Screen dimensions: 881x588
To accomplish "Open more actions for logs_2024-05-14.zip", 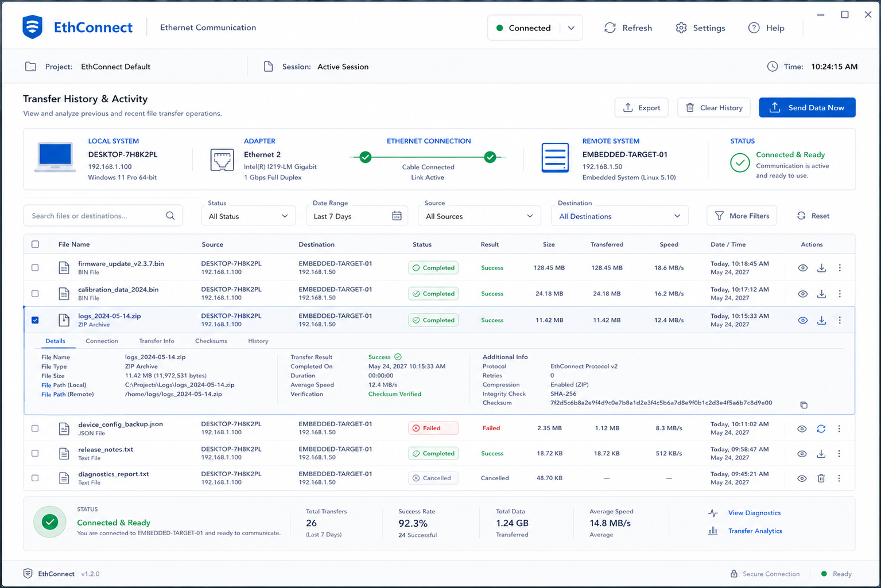I will [x=840, y=320].
